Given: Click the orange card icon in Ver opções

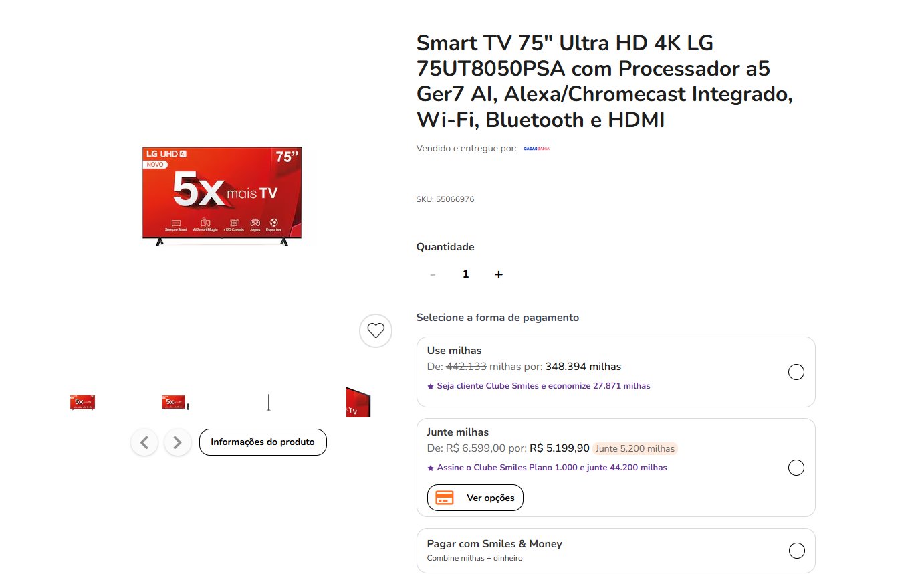Looking at the screenshot, I should (x=445, y=498).
